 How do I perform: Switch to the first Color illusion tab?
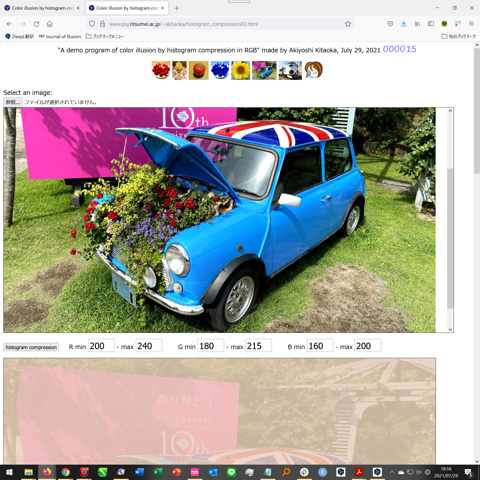42,8
